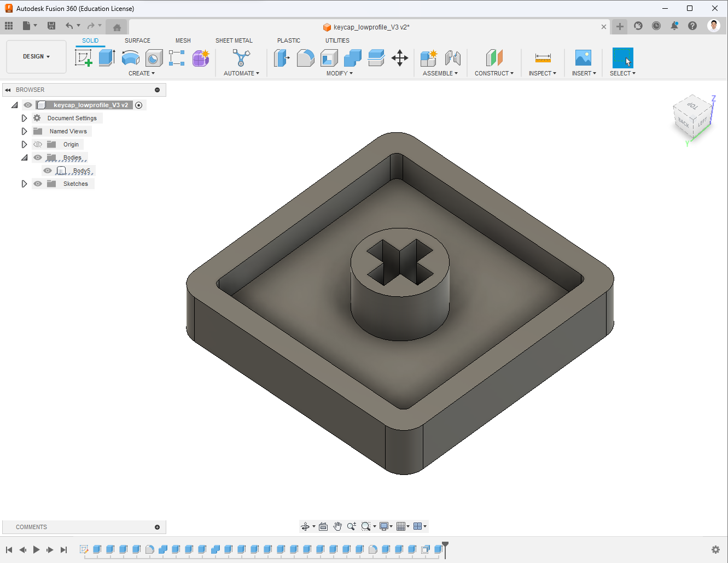The width and height of the screenshot is (728, 563).
Task: Open the help question mark icon
Action: (x=692, y=26)
